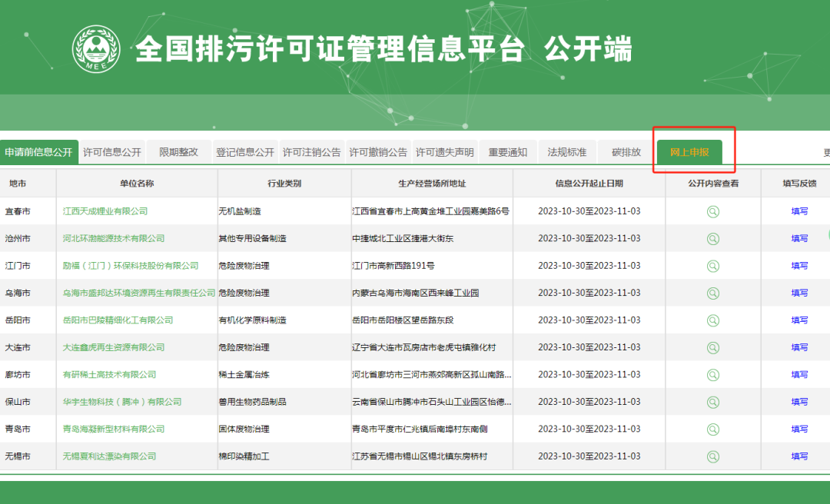
Task: Click magnifier icon in 江门市 row
Action: pyautogui.click(x=713, y=266)
